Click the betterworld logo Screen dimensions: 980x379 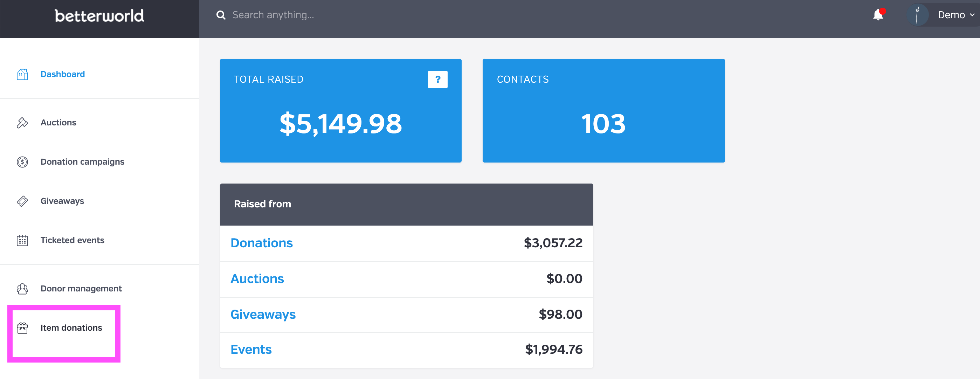click(x=99, y=16)
